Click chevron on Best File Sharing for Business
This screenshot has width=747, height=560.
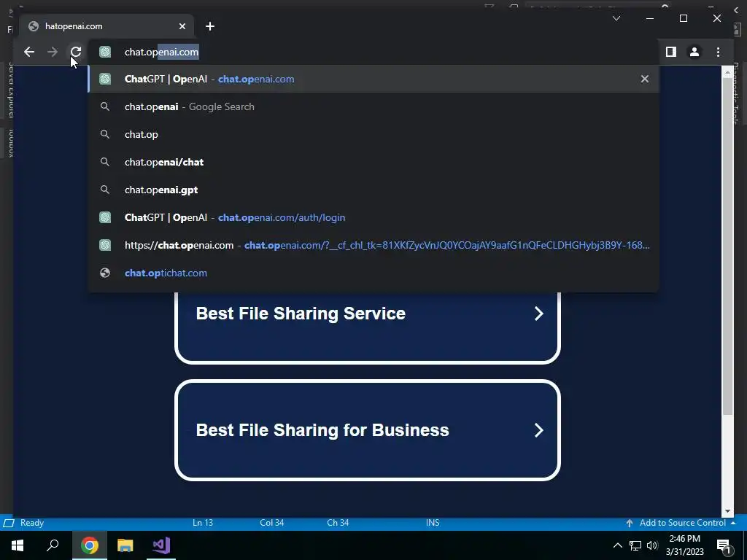tap(539, 430)
